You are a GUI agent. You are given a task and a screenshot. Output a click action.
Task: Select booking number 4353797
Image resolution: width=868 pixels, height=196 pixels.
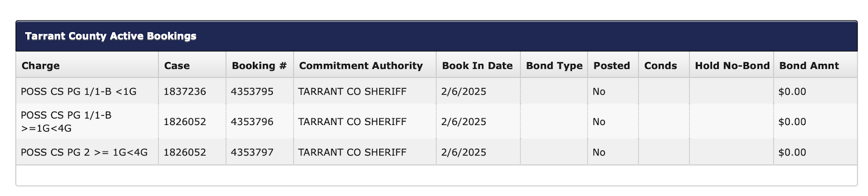[252, 152]
